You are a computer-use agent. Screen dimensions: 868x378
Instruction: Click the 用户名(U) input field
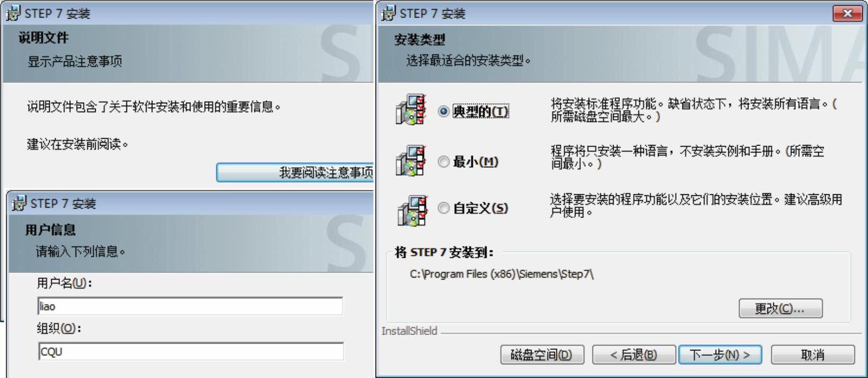190,306
